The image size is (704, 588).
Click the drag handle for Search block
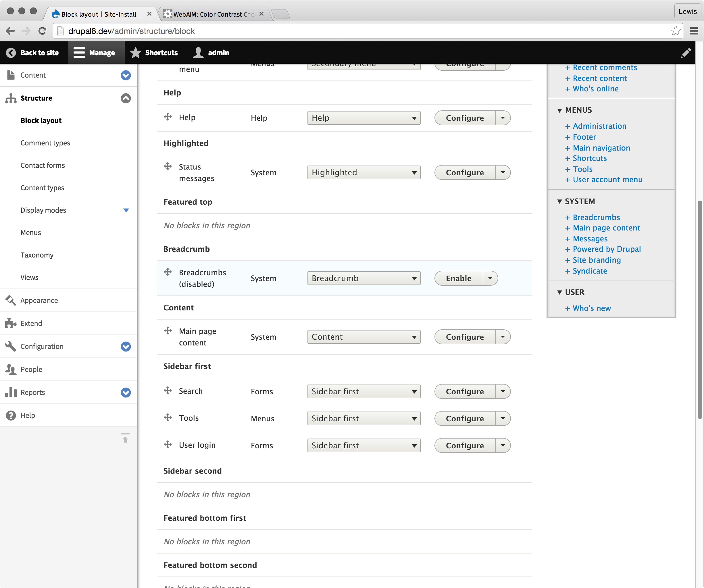tap(168, 391)
